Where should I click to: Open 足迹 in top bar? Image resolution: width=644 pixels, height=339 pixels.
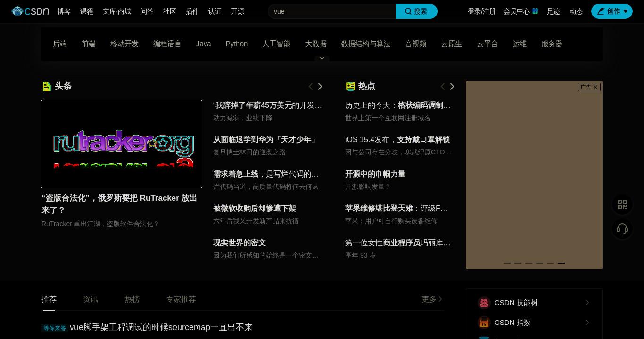click(x=553, y=11)
